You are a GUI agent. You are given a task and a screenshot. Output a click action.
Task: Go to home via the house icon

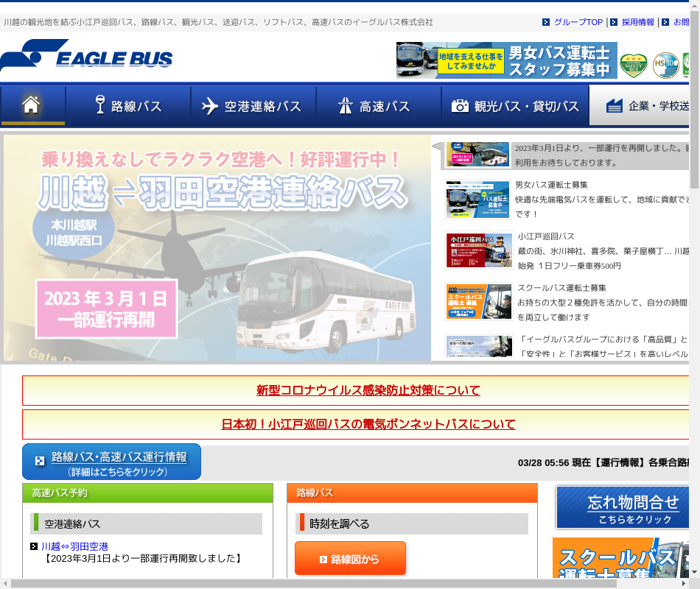click(x=31, y=105)
